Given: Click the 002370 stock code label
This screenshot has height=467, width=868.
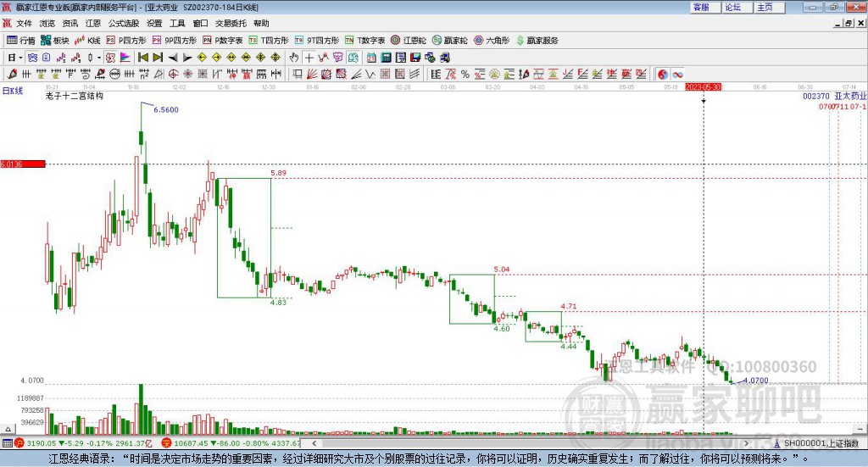Looking at the screenshot, I should [x=816, y=97].
